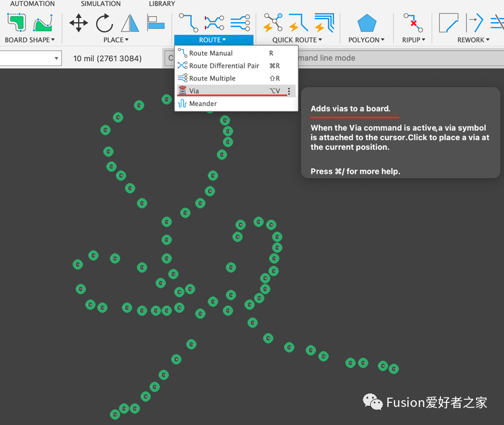Choose Route Differential Pair menu item

(236, 66)
